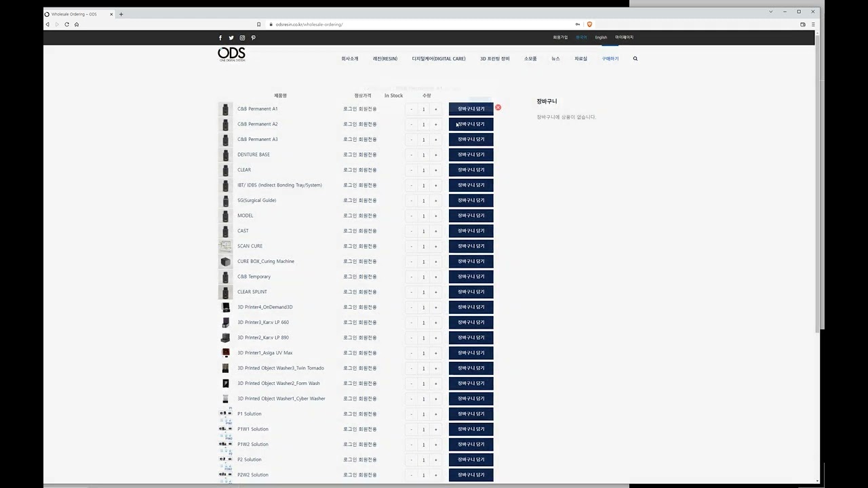Open the 3D Printed Object Washer3_Twin Tornado link
The height and width of the screenshot is (488, 868).
coord(281,368)
